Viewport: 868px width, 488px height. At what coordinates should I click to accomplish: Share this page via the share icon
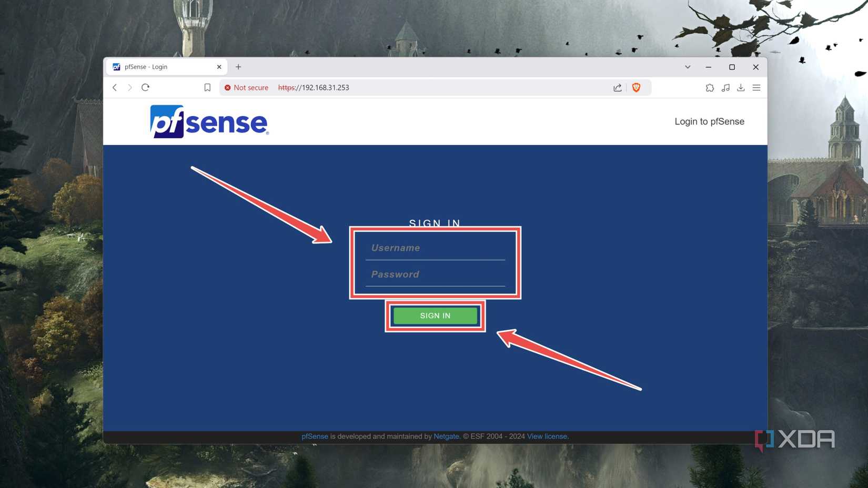click(618, 88)
